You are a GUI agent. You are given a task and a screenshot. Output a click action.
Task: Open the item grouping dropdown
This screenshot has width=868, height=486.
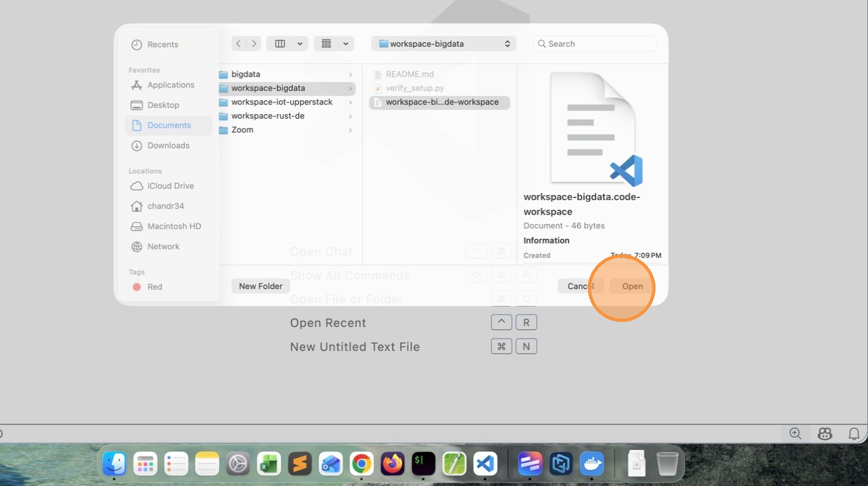[334, 44]
